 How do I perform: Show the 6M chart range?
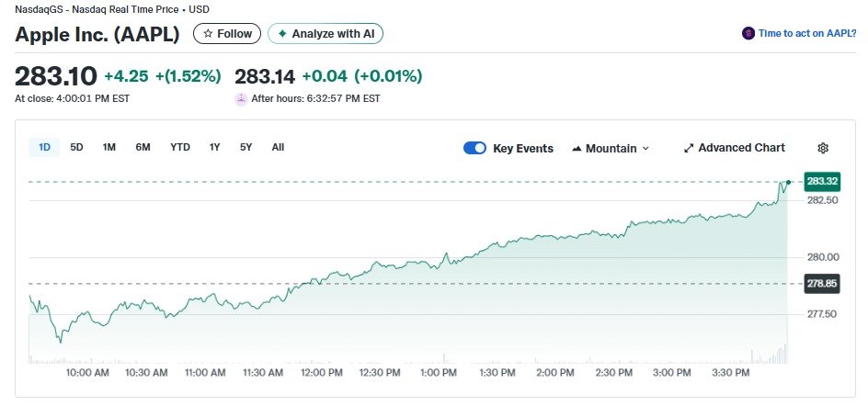pyautogui.click(x=143, y=147)
